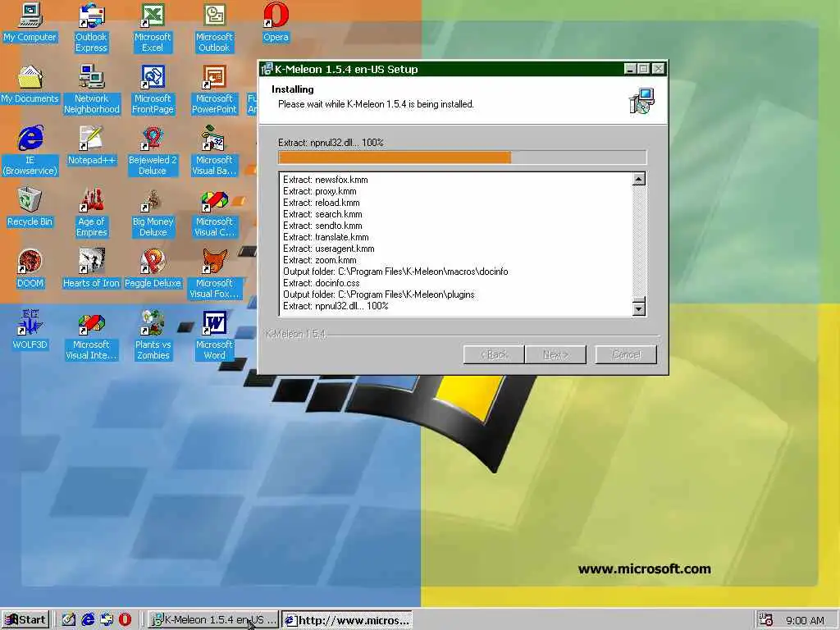Click the setup title bar installer icon
Screen dimensions: 840x630
click(x=267, y=69)
